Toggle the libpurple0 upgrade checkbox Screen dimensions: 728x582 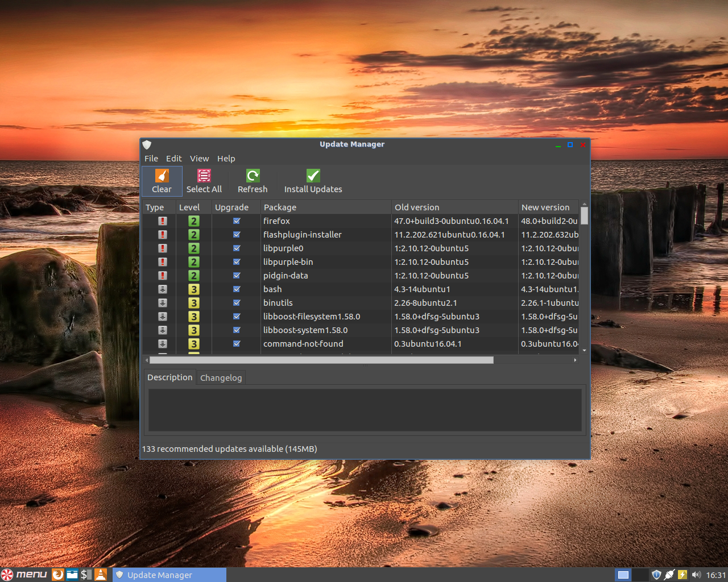click(x=237, y=248)
